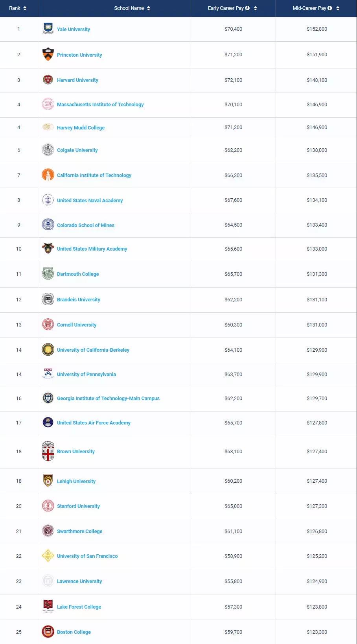Go to the Dartmouth College page link
The width and height of the screenshot is (357, 644).
(x=78, y=274)
